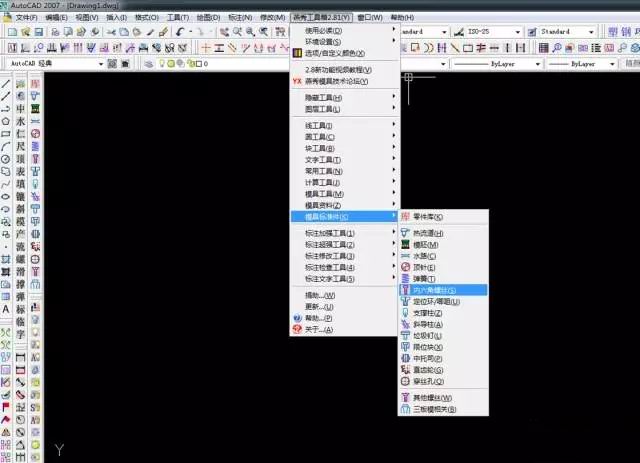Click the 帮助...(P) menu entry
This screenshot has height=463, width=640.
click(x=344, y=318)
